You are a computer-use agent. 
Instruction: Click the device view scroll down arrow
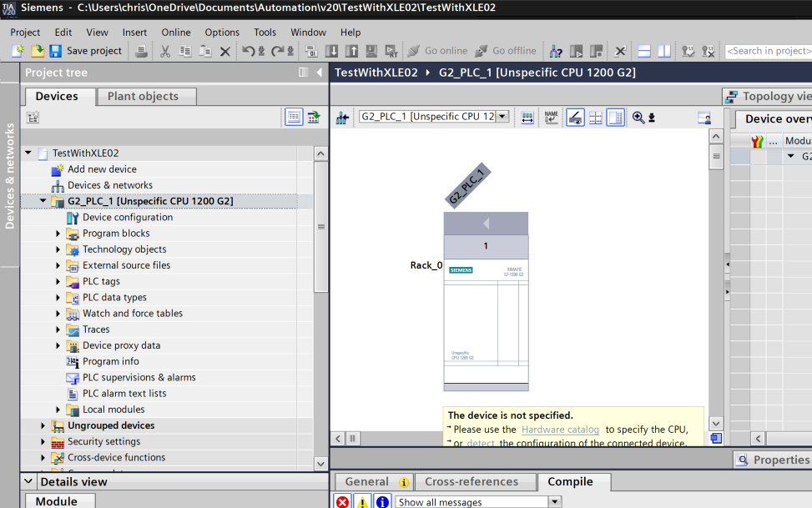(x=716, y=424)
